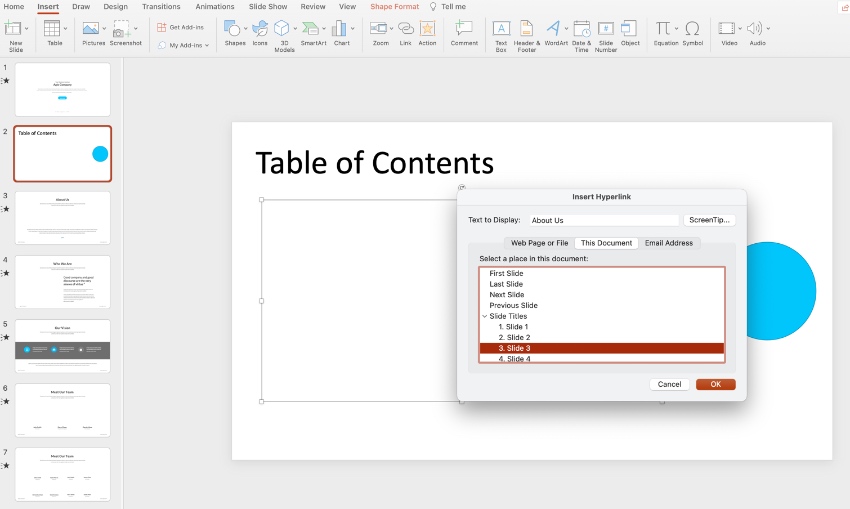Insert a Symbol using the omega icon
Image resolution: width=850 pixels, height=509 pixels.
point(692,29)
